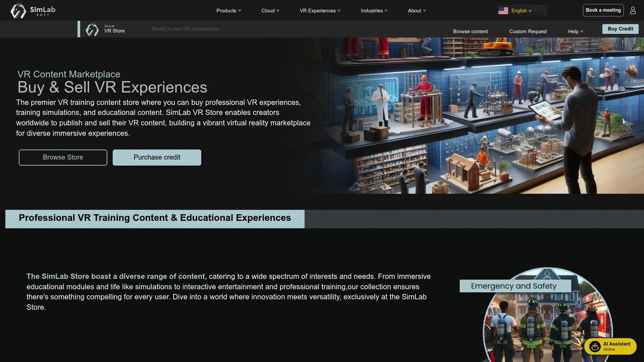Click the Browse Store button
The height and width of the screenshot is (362, 644).
click(63, 157)
